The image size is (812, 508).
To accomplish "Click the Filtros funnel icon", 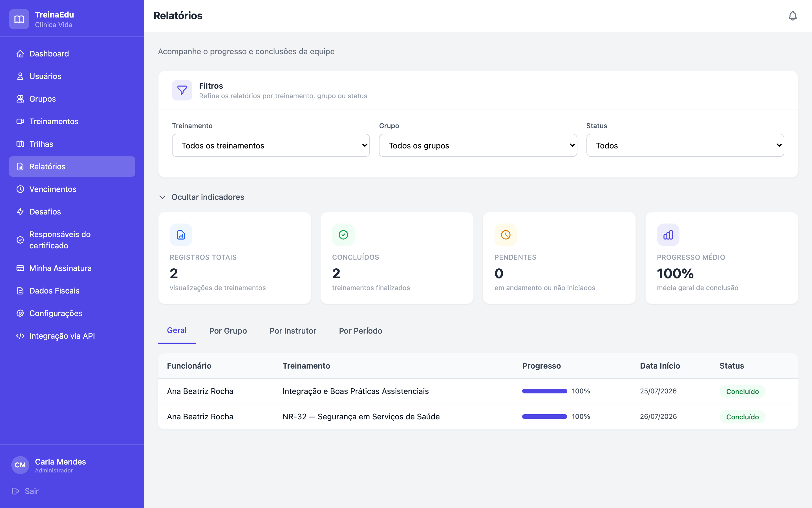I will (x=182, y=90).
